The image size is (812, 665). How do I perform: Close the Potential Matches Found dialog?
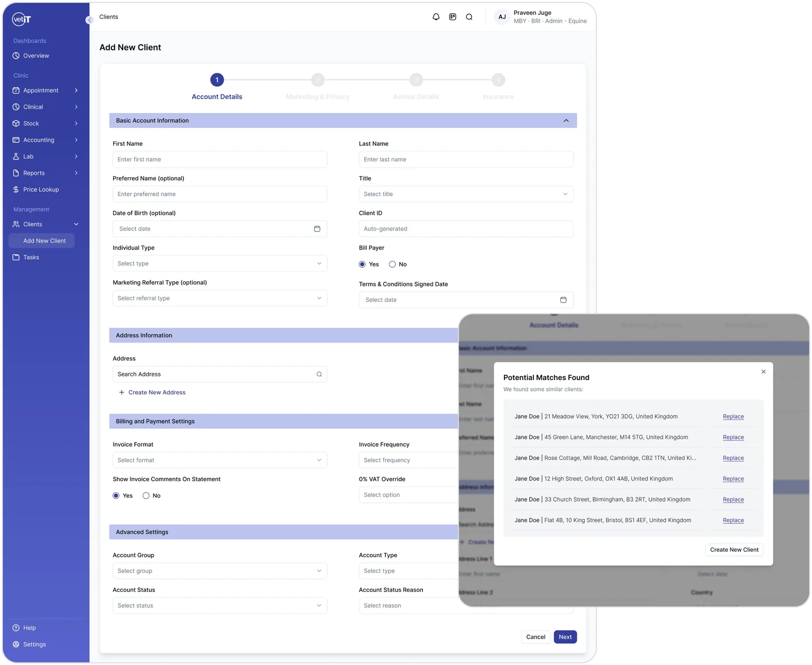coord(763,372)
